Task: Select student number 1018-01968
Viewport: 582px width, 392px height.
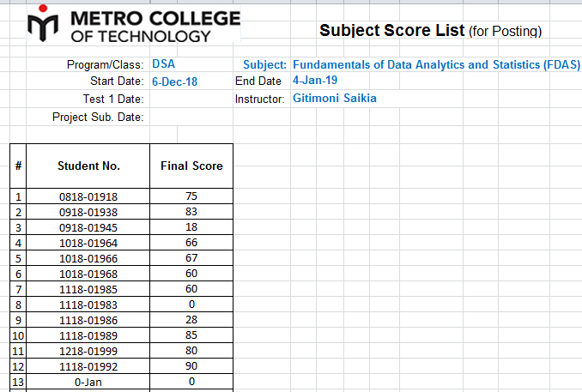Action: (x=88, y=274)
